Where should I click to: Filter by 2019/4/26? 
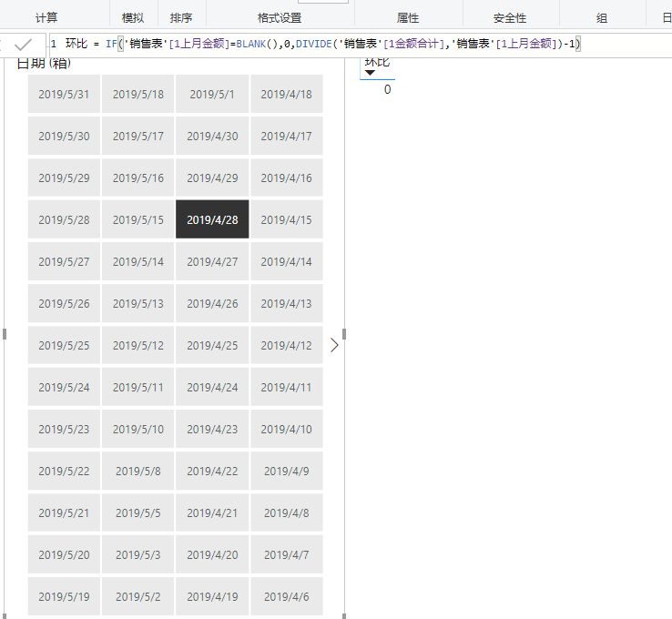click(x=212, y=303)
